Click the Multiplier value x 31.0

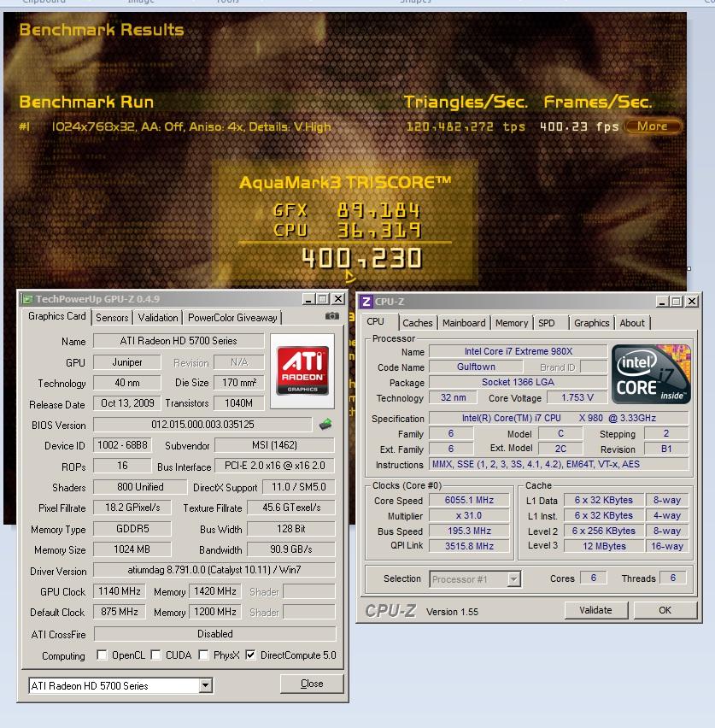[469, 515]
